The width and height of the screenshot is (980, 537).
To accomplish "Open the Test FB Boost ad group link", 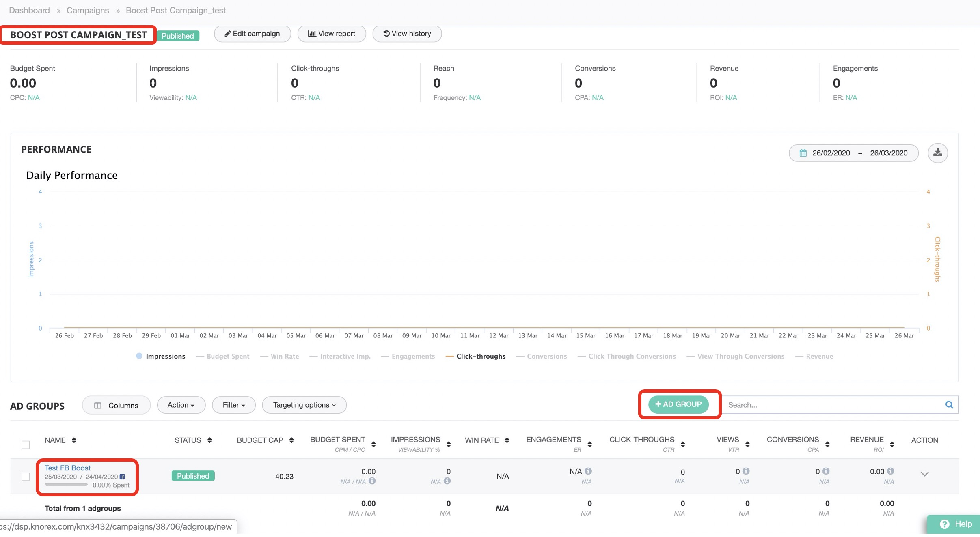I will (x=67, y=468).
